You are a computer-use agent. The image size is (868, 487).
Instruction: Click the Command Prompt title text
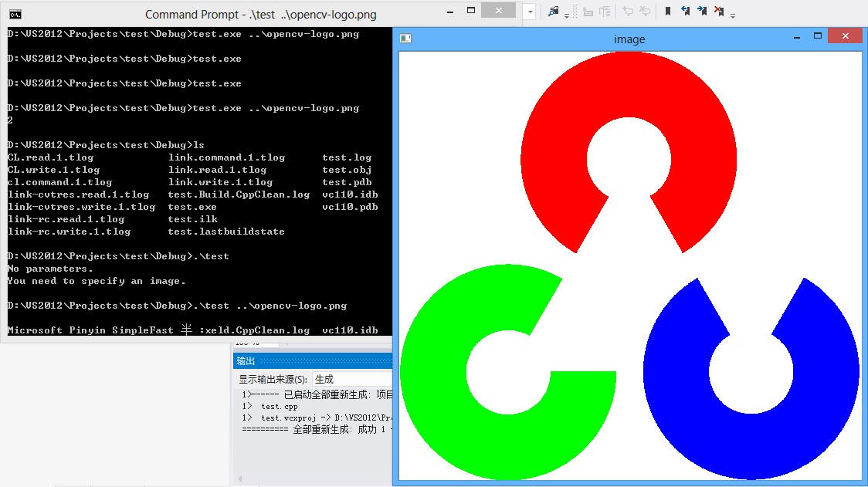(261, 15)
